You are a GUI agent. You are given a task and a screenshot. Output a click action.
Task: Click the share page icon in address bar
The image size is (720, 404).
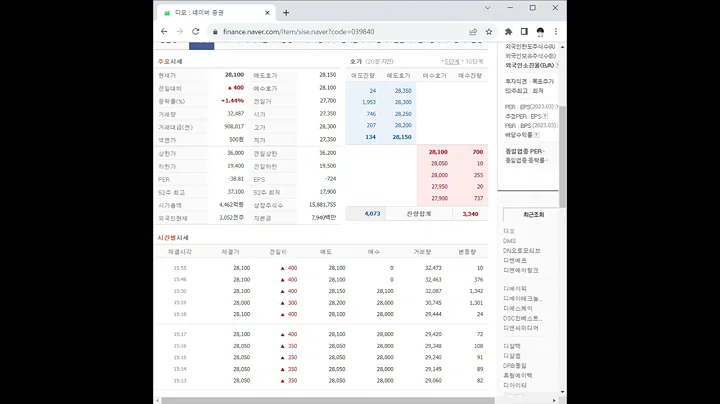pos(473,32)
